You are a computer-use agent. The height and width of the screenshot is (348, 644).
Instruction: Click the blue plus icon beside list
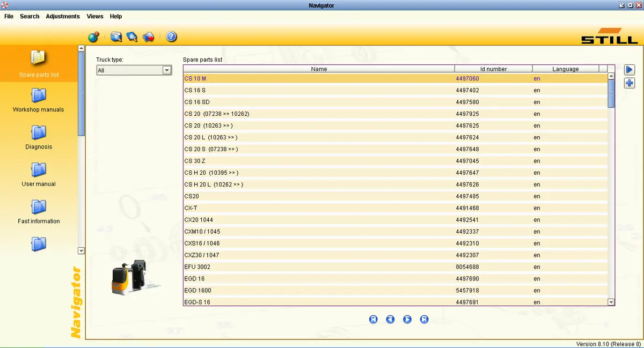[630, 83]
